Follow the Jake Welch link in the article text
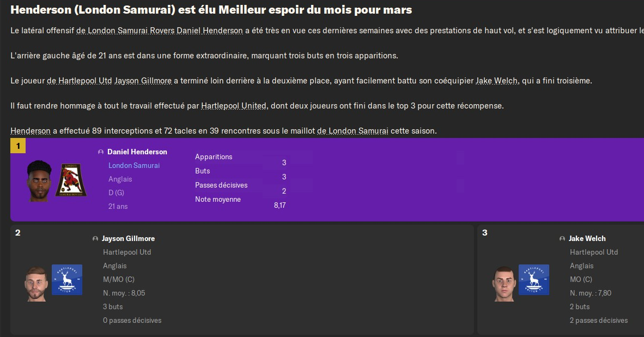Image resolution: width=644 pixels, height=337 pixels. 497,81
